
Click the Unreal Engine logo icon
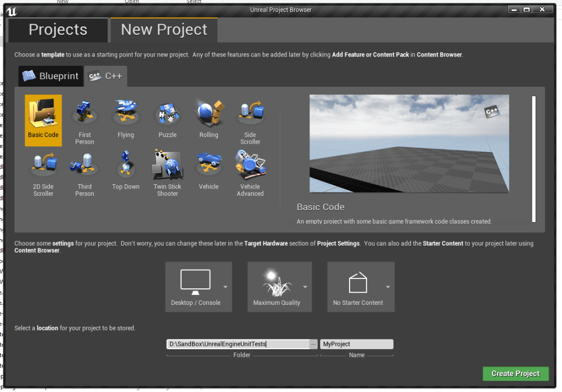[12, 11]
